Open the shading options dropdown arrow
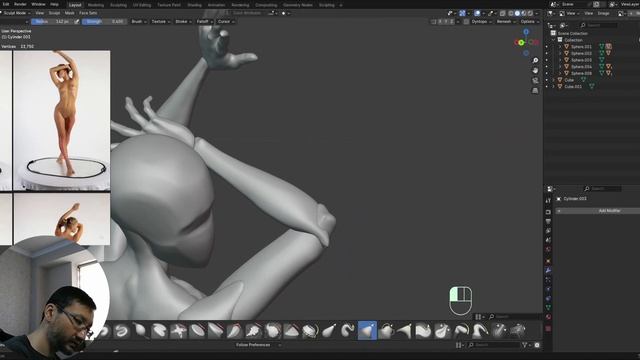 coord(537,13)
